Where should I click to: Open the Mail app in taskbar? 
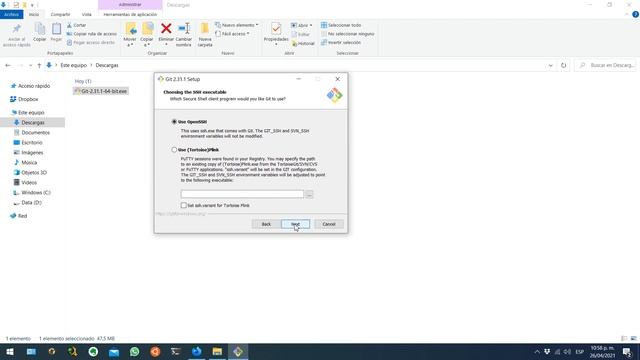[114, 351]
